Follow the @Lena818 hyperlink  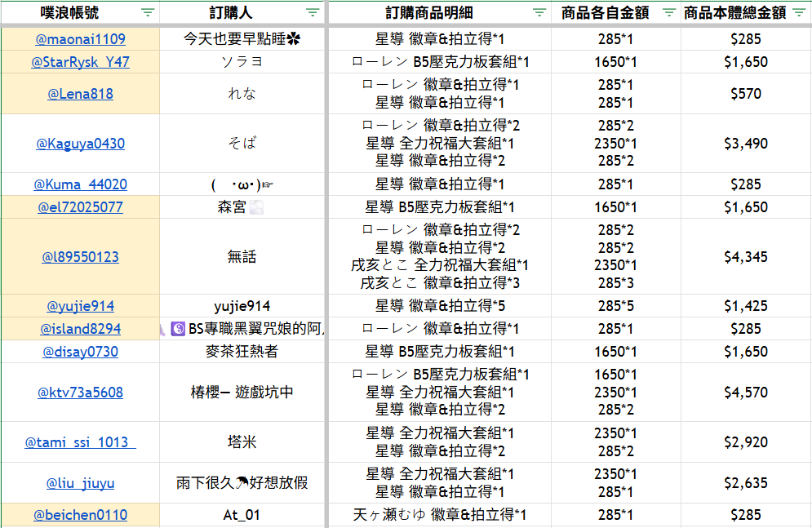80,94
